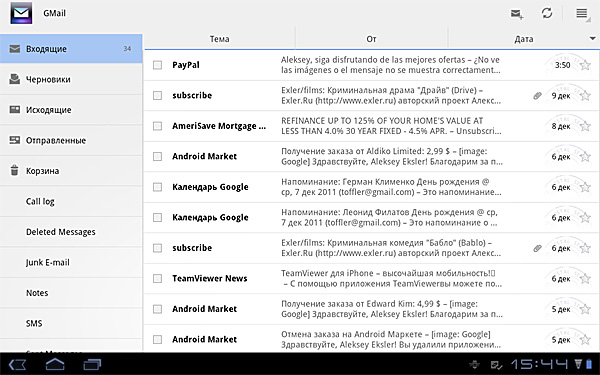Open the Exler/films Драйв email
The width and height of the screenshot is (600, 375).
tap(371, 96)
